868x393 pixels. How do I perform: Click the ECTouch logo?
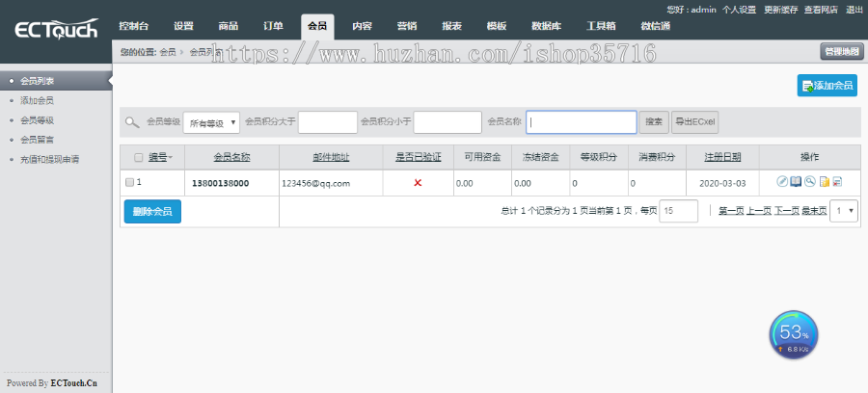click(x=56, y=30)
